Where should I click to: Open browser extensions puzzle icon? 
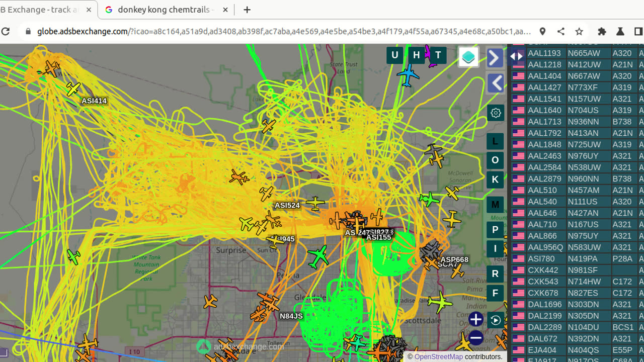click(602, 31)
